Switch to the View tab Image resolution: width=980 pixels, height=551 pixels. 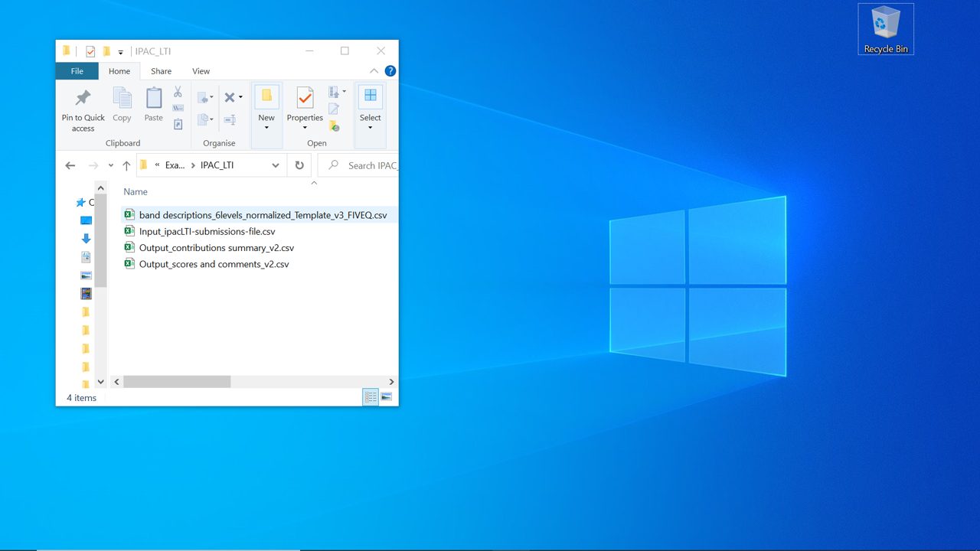point(201,71)
